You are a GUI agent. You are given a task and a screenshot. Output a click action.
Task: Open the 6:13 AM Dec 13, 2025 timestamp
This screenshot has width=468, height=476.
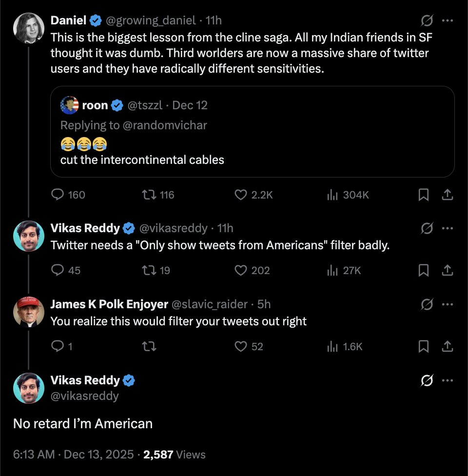click(73, 455)
